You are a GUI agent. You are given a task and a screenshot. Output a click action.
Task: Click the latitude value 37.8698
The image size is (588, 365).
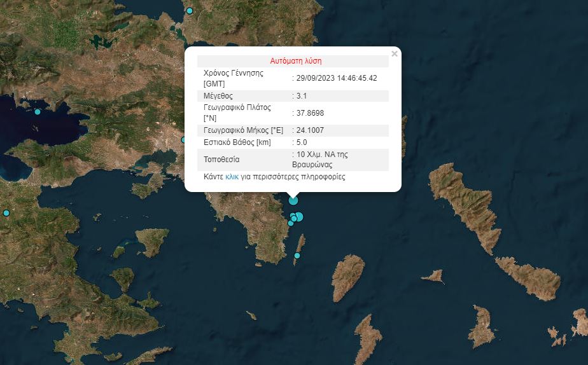tap(310, 113)
